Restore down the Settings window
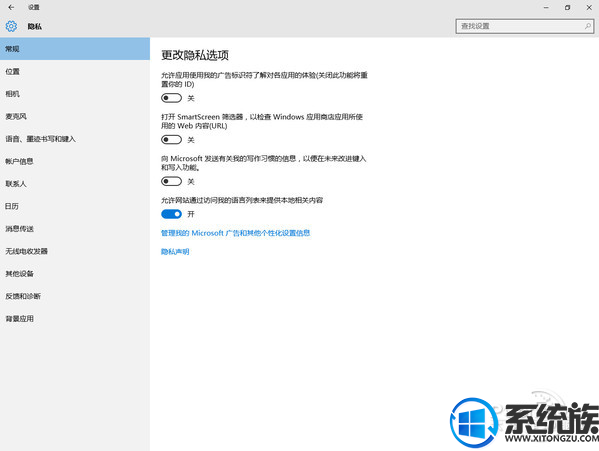The width and height of the screenshot is (599, 451). click(568, 7)
